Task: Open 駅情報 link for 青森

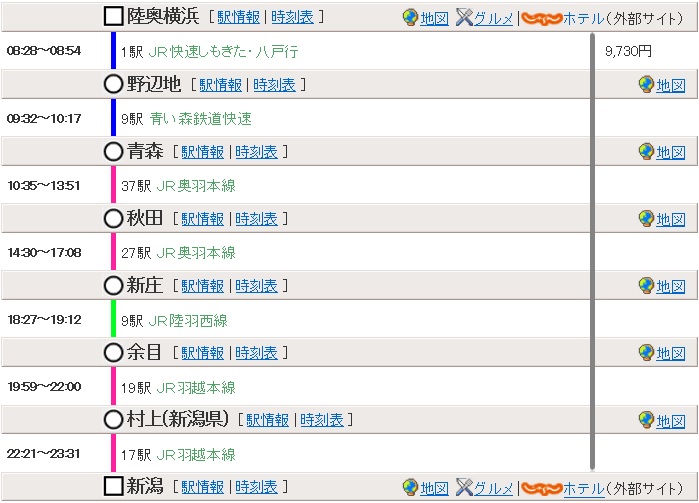Action: pyautogui.click(x=202, y=152)
